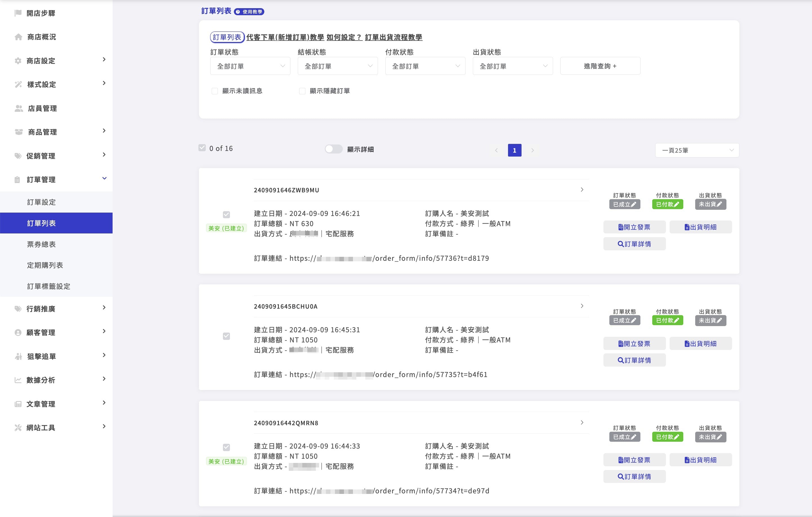
Task: Open 票券總表 in the sidebar
Action: [x=56, y=244]
